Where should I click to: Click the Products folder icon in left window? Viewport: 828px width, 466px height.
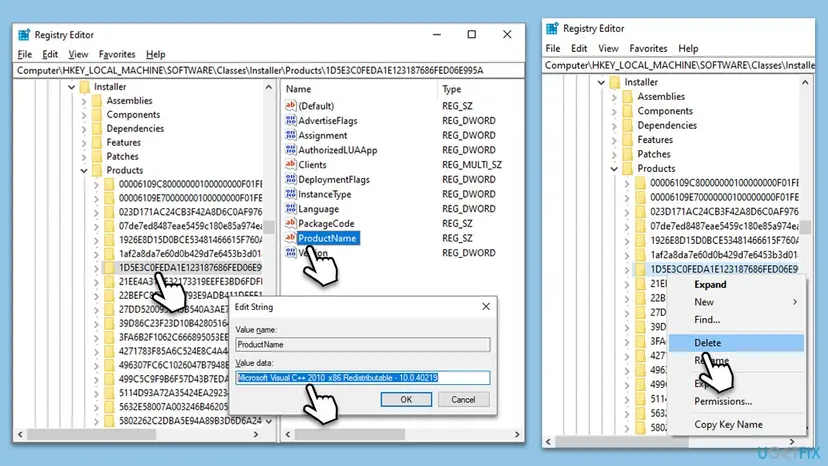(x=97, y=170)
